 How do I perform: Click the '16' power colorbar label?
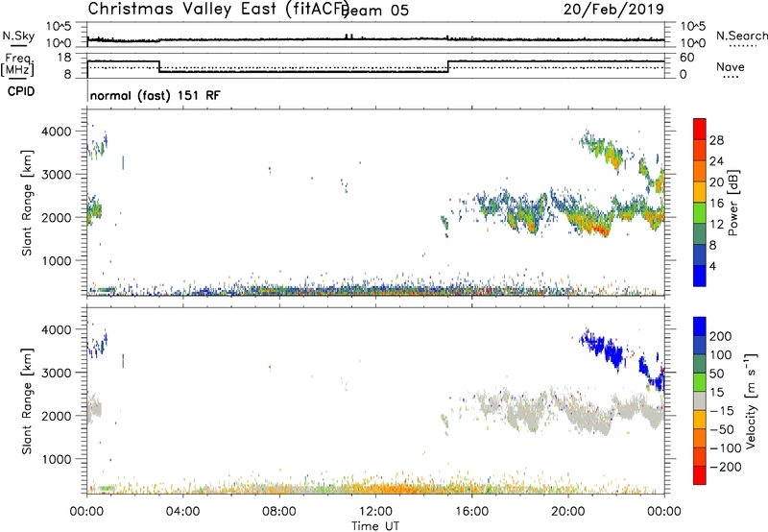tap(716, 204)
